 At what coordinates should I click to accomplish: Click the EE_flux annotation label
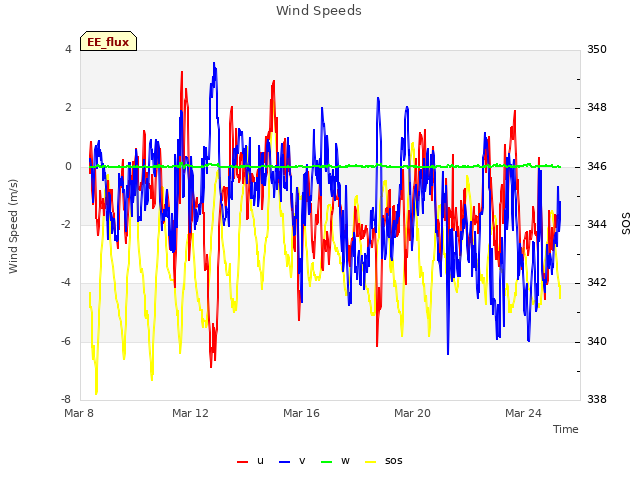coord(108,42)
